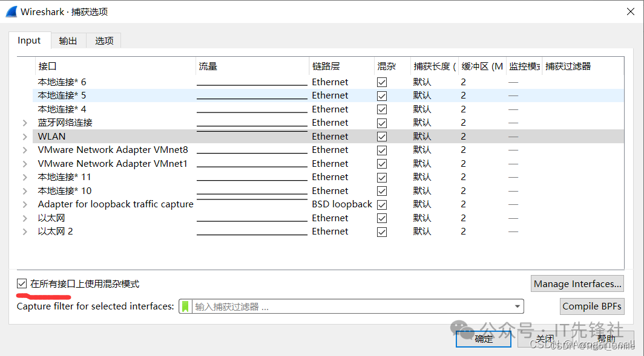Viewport: 644px width, 356px height.
Task: Click the Wireshark shark fin icon
Action: pos(11,11)
